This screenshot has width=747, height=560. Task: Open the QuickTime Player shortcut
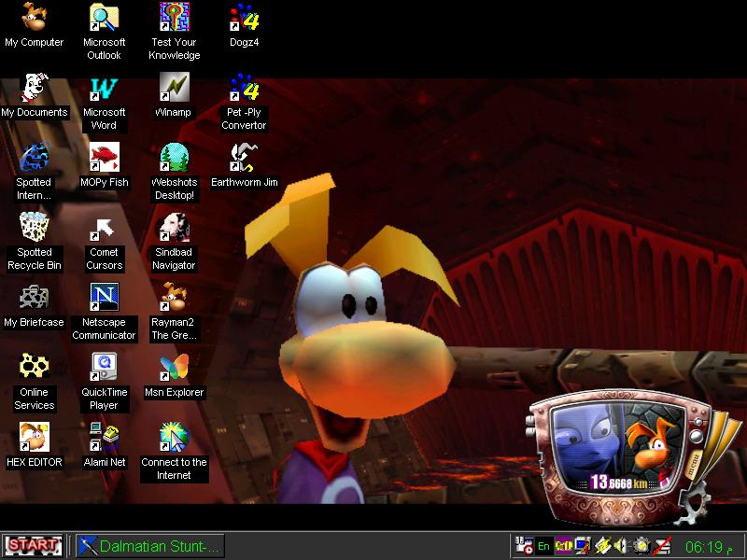coord(104,368)
